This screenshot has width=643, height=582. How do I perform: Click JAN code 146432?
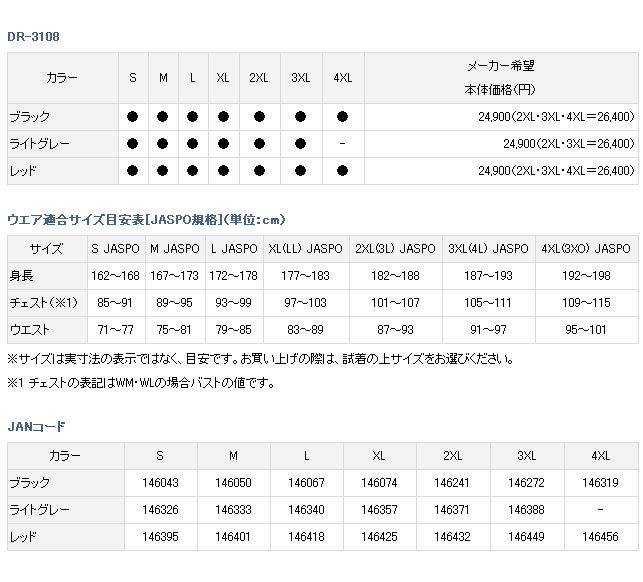click(452, 537)
